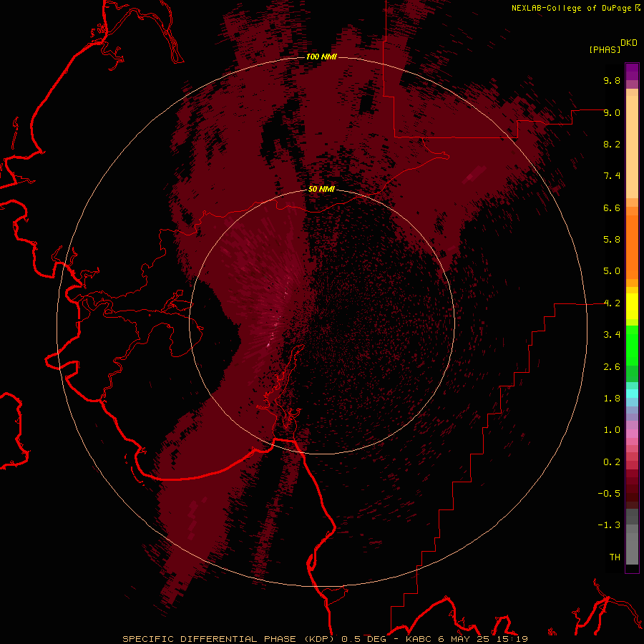Click the DKD product code label
This screenshot has width=644, height=644.
pos(629,43)
